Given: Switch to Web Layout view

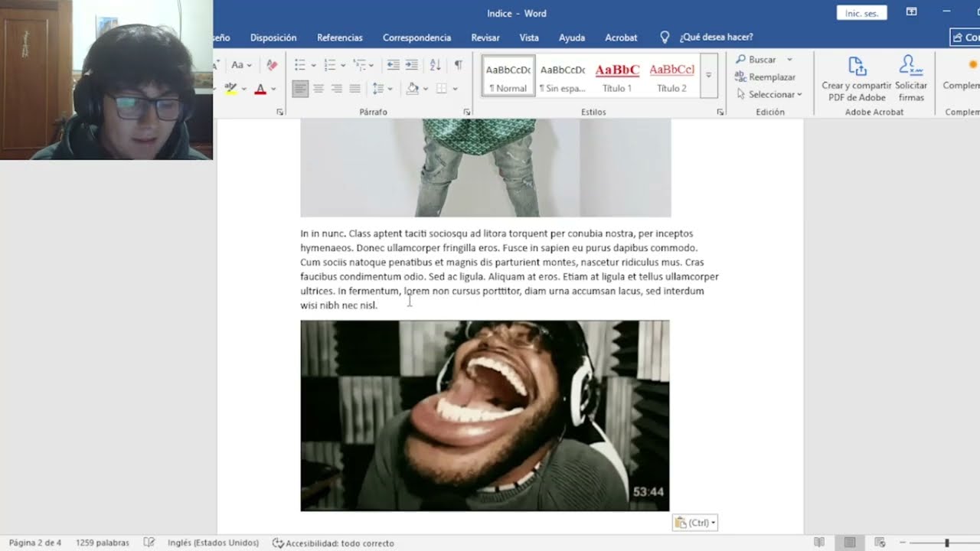Looking at the screenshot, I should (880, 543).
